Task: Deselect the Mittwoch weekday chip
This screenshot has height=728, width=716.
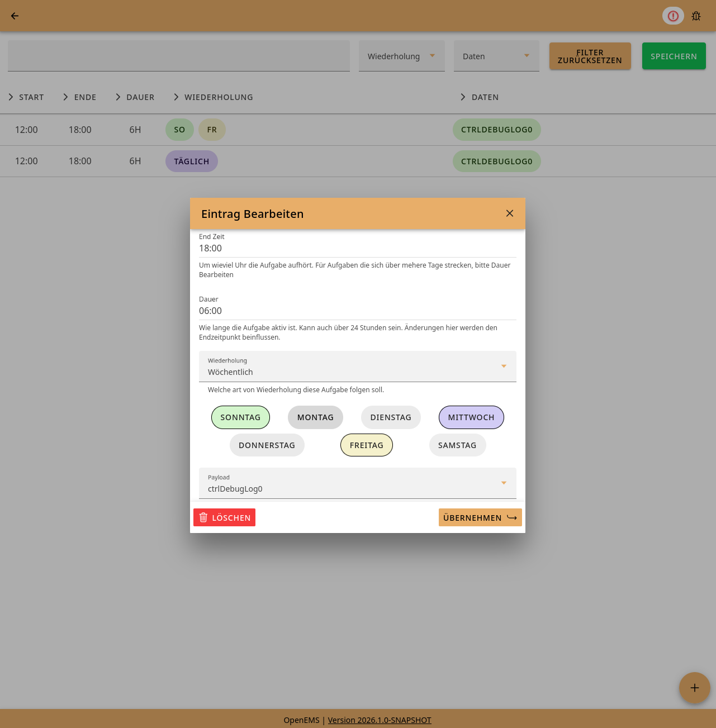Action: point(471,417)
